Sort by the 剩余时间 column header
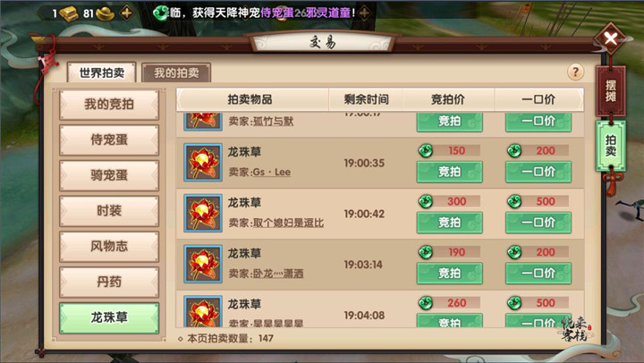 (x=366, y=99)
